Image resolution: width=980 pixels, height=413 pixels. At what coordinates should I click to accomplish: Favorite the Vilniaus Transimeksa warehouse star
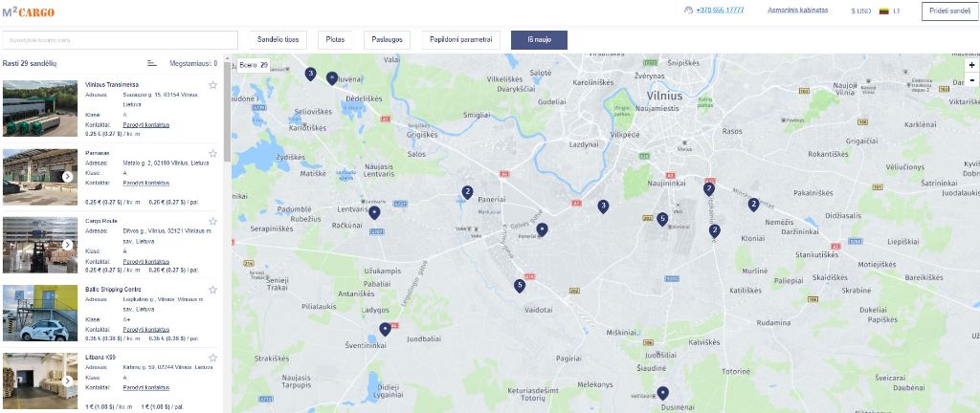coord(212,85)
